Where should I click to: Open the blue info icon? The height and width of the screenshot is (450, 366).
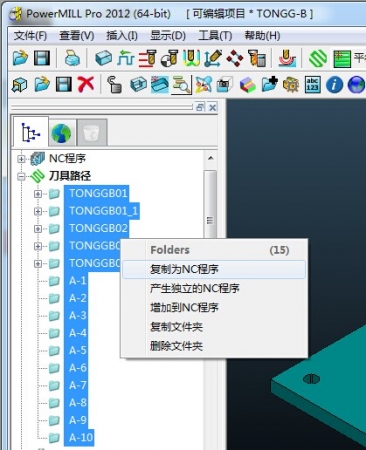coord(334,85)
